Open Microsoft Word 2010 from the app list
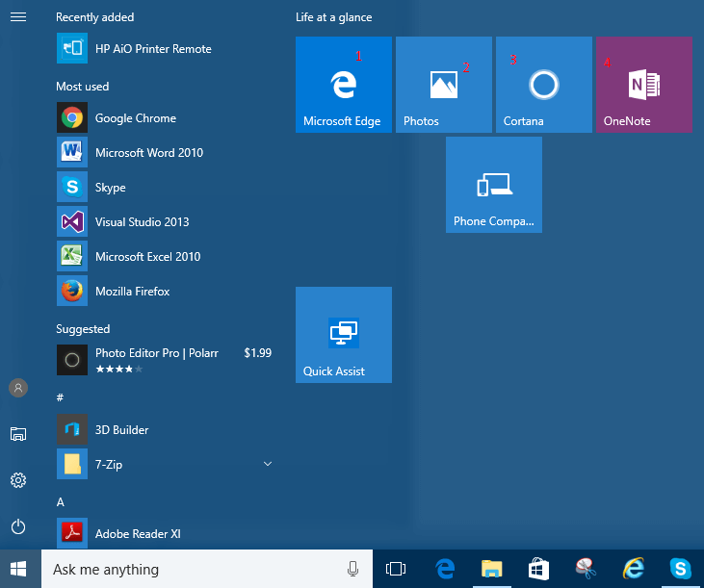 [x=148, y=153]
